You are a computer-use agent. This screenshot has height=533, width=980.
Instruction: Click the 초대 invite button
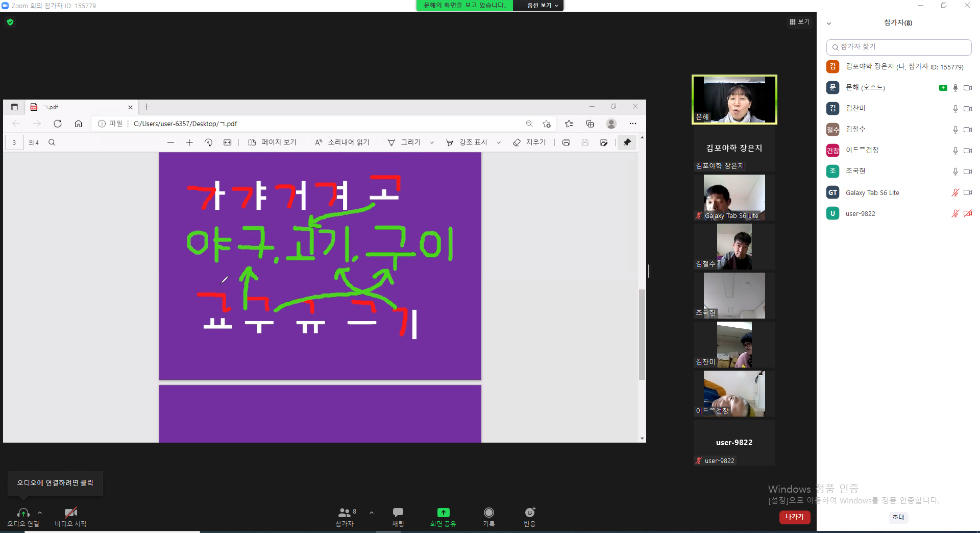898,517
